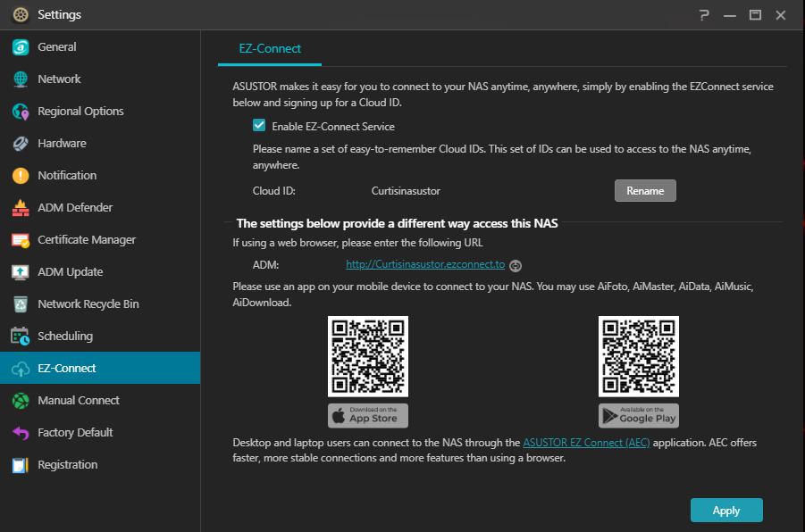The image size is (805, 532).
Task: Go to Network settings label
Action: pyautogui.click(x=59, y=79)
